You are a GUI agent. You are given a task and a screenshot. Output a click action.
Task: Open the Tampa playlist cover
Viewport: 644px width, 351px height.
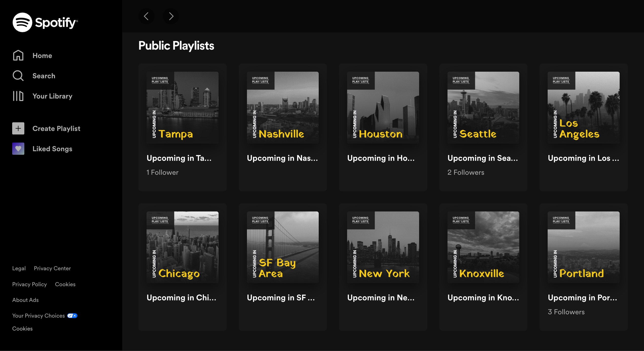click(183, 108)
